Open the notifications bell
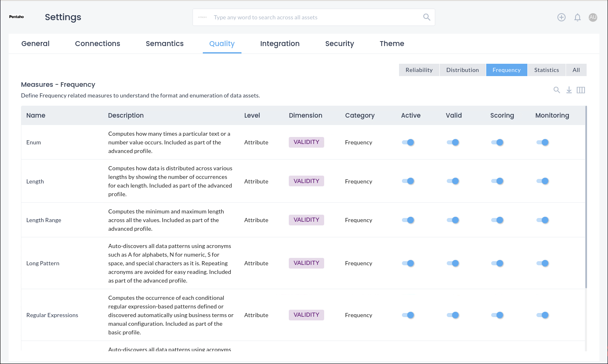This screenshot has width=608, height=364. point(578,17)
